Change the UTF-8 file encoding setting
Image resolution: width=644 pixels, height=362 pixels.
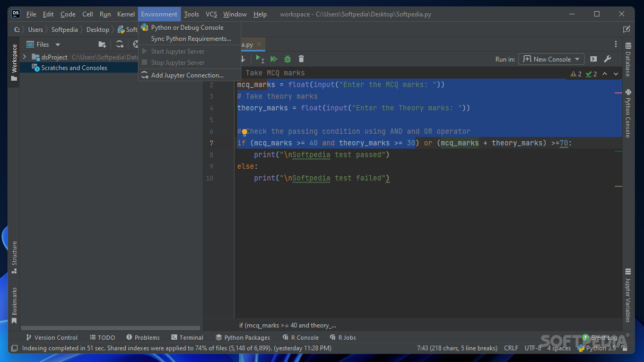(533, 348)
